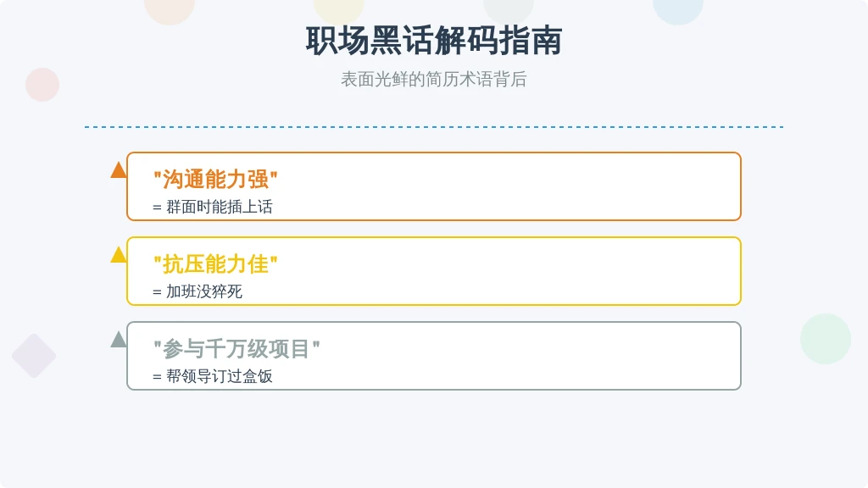Select the subtitle 表面光鲜的简历术语背后
The width and height of the screenshot is (868, 488).
[x=433, y=80]
